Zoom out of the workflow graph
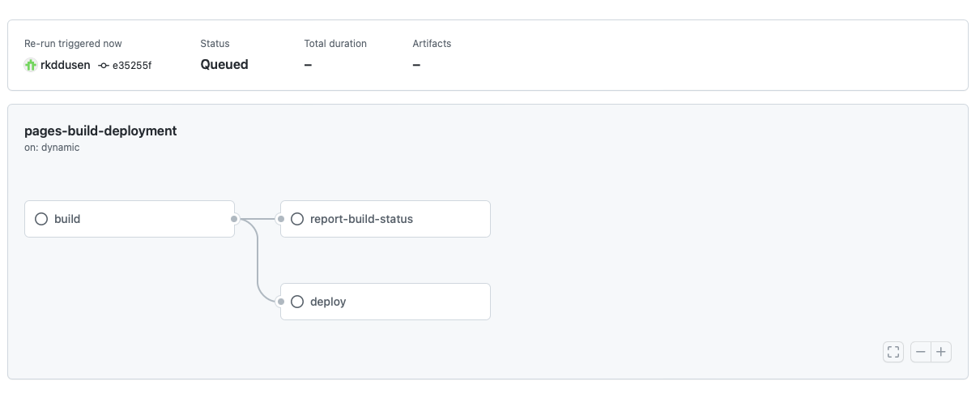 click(x=921, y=352)
